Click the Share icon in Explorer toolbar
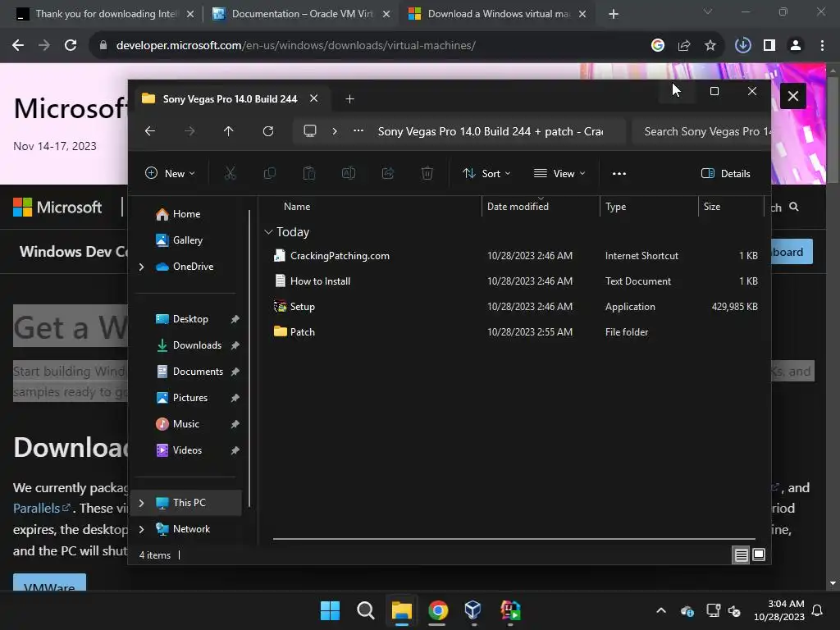840x630 pixels. [x=388, y=173]
